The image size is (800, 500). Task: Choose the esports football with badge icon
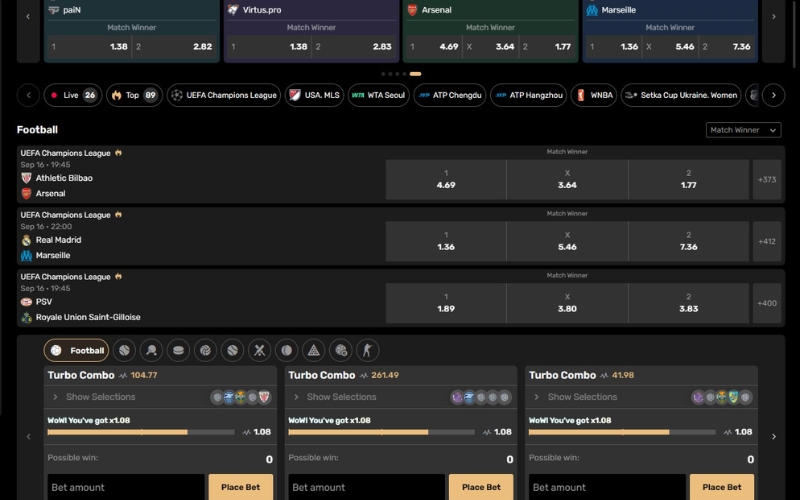(341, 351)
